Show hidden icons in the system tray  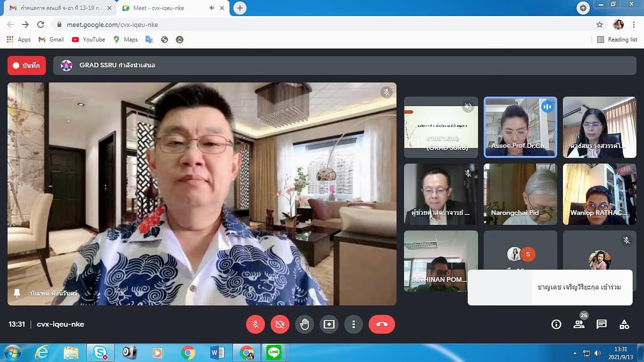575,353
